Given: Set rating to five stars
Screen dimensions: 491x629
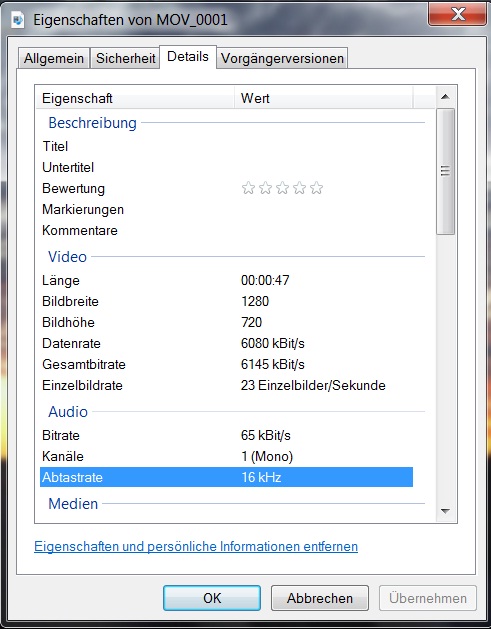Looking at the screenshot, I should pyautogui.click(x=317, y=188).
